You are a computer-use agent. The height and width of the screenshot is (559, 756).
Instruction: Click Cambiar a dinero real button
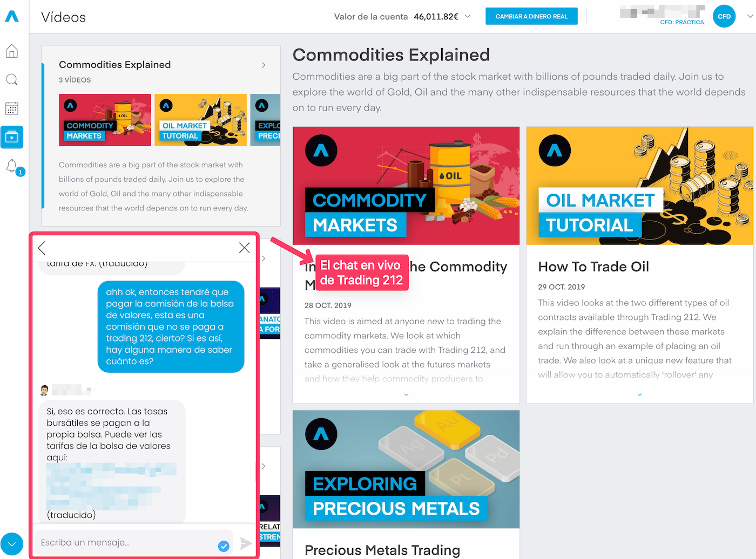tap(531, 16)
